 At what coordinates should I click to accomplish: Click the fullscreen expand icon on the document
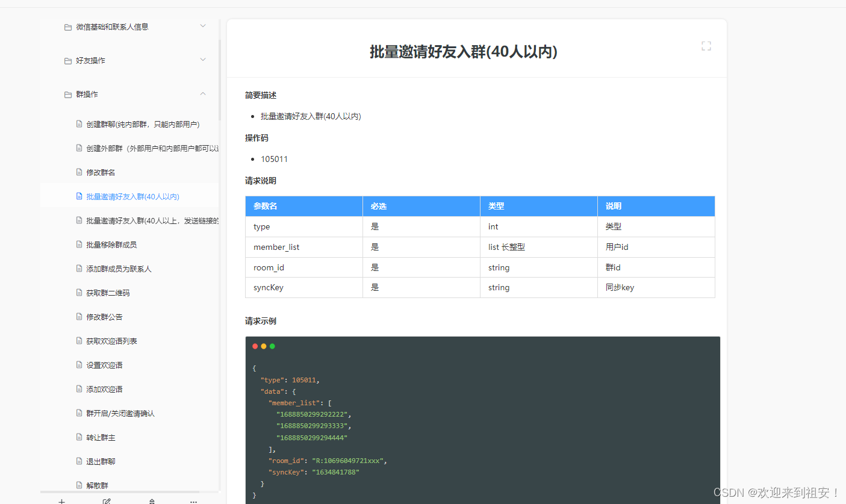click(x=706, y=45)
